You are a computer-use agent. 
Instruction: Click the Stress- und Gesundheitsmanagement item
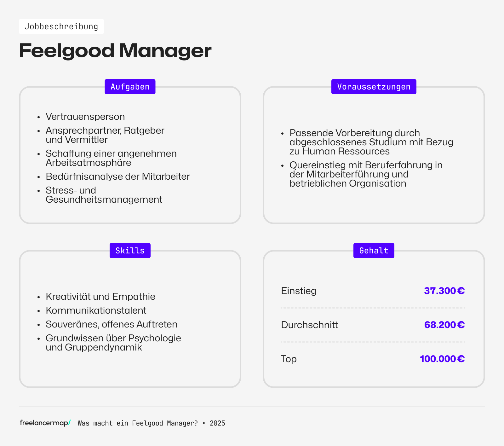coord(104,195)
